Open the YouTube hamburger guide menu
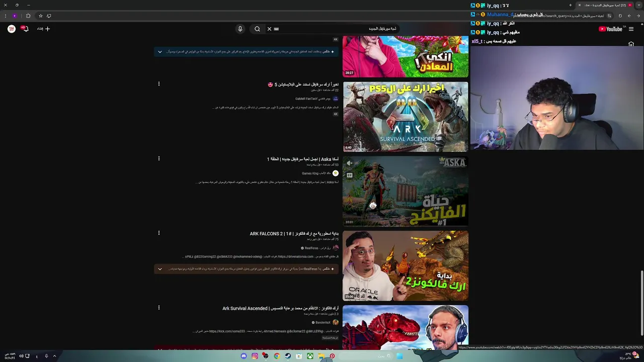Image resolution: width=644 pixels, height=362 pixels. (x=631, y=29)
